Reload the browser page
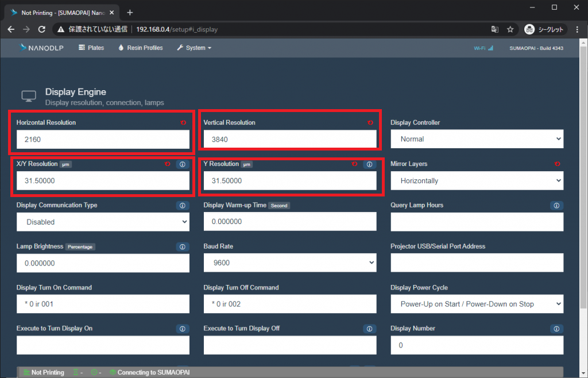This screenshot has width=588, height=378. tap(42, 29)
